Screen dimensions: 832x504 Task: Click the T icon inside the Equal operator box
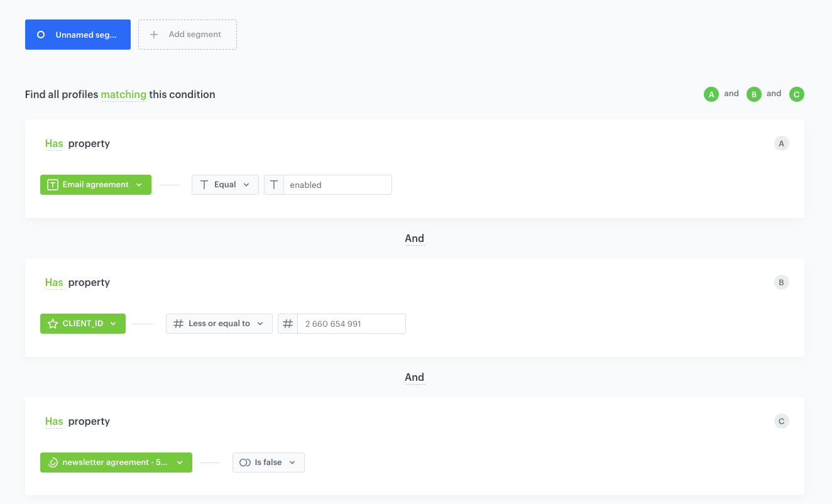pyautogui.click(x=204, y=184)
